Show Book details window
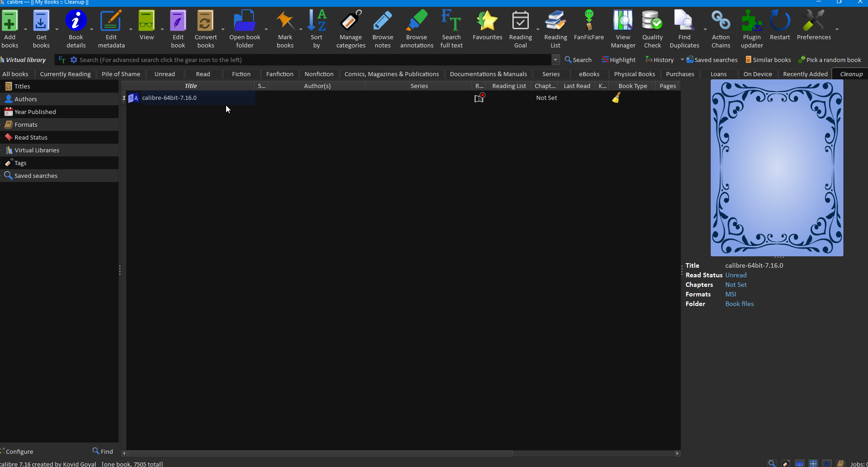Viewport: 868px width, 467px height. (76, 29)
